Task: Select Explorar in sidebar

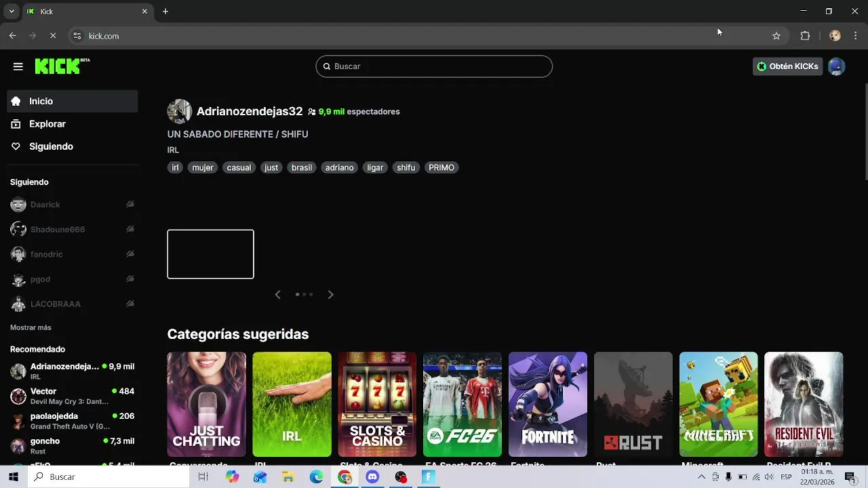Action: click(73, 124)
